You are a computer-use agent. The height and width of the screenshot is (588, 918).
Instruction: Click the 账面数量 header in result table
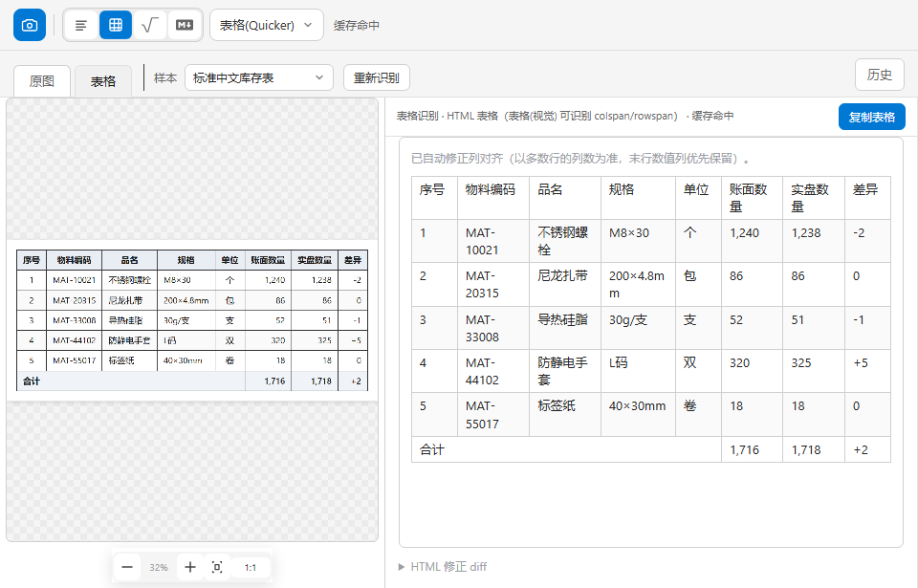tap(752, 198)
